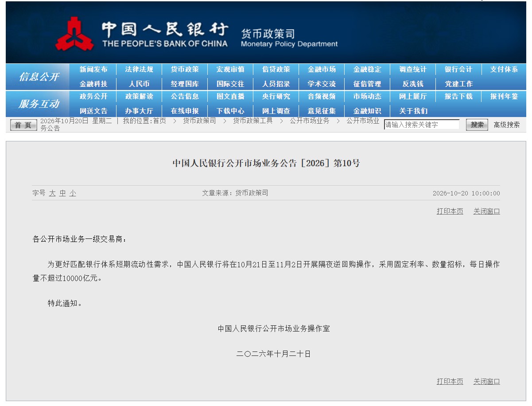This screenshot has width=532, height=406.
Task: Select 经理国库 in navigation
Action: (x=185, y=84)
